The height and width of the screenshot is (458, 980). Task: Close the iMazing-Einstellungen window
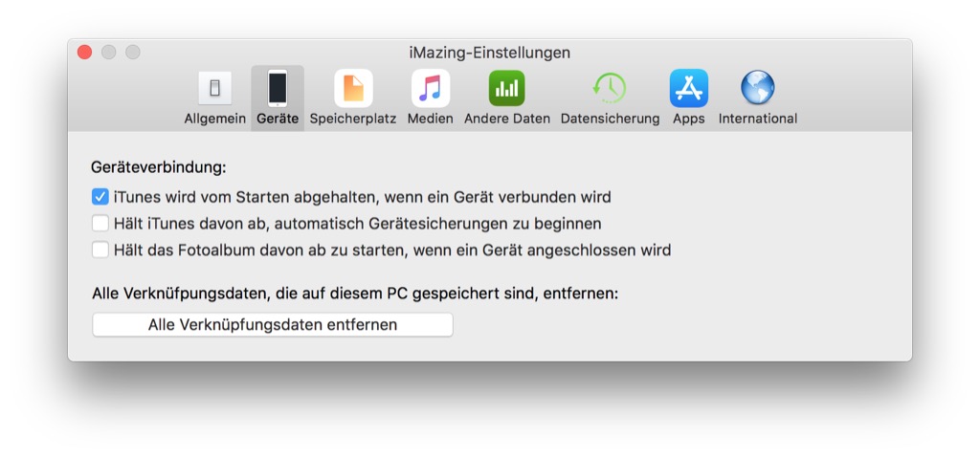[84, 53]
